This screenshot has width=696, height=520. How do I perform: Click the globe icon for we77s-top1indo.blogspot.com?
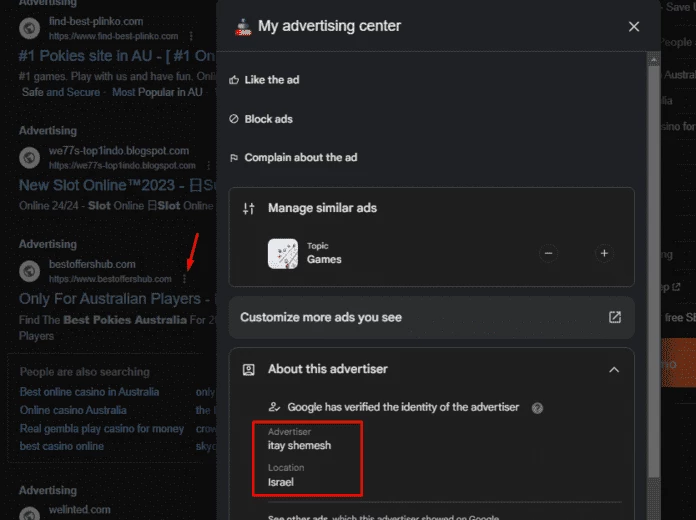(x=30, y=158)
